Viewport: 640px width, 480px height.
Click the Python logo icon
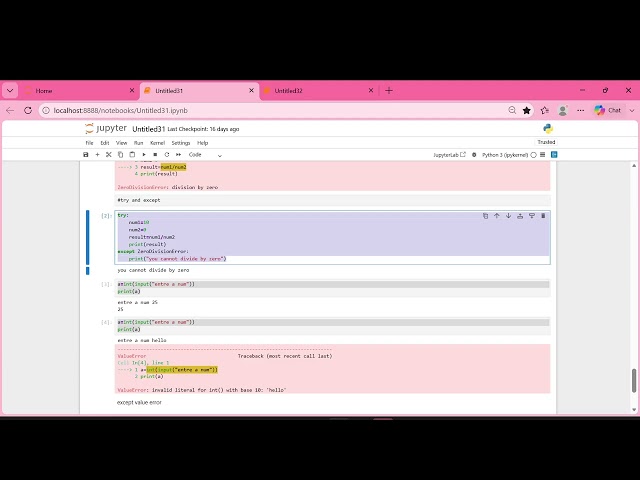pos(548,129)
